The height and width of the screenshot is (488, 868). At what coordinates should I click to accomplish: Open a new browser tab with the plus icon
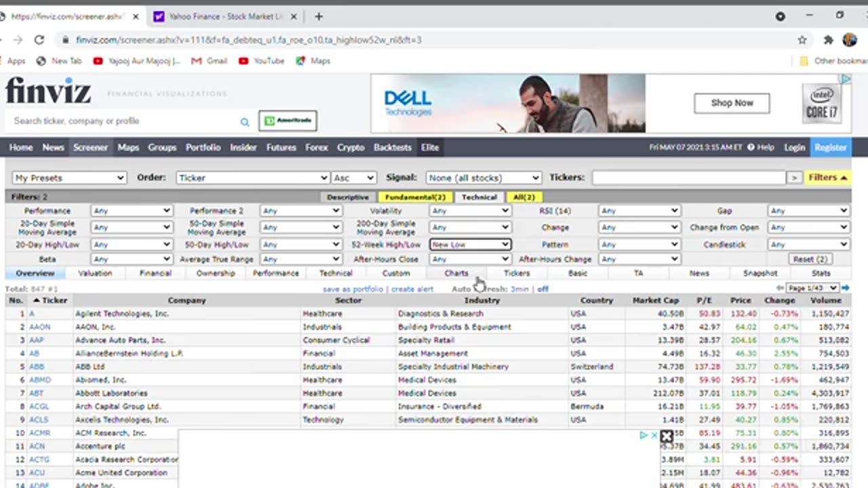click(x=319, y=16)
